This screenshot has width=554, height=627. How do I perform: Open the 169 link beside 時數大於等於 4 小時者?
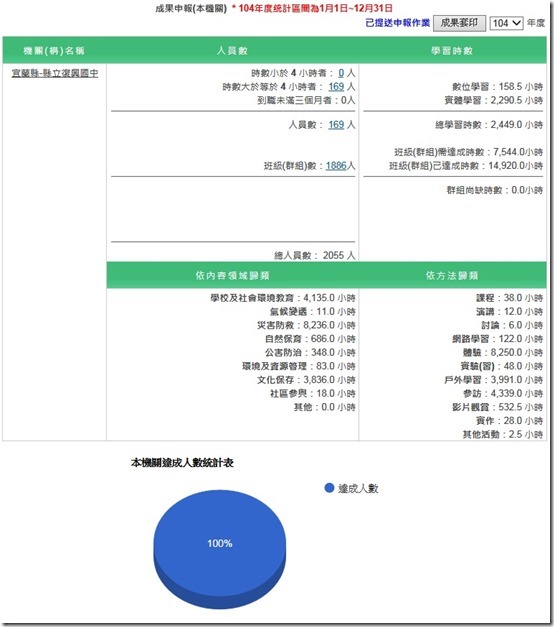pyautogui.click(x=336, y=87)
